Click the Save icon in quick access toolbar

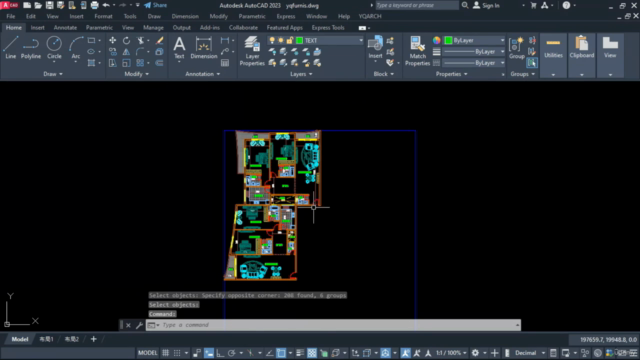[49, 5]
